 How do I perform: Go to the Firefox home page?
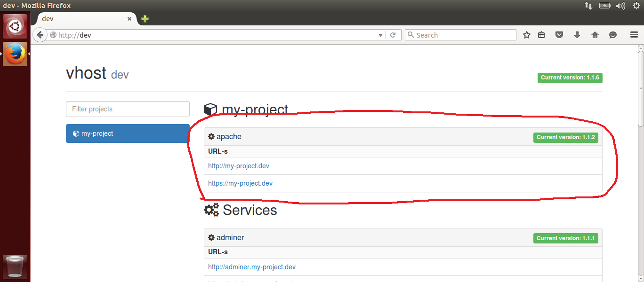pos(595,35)
